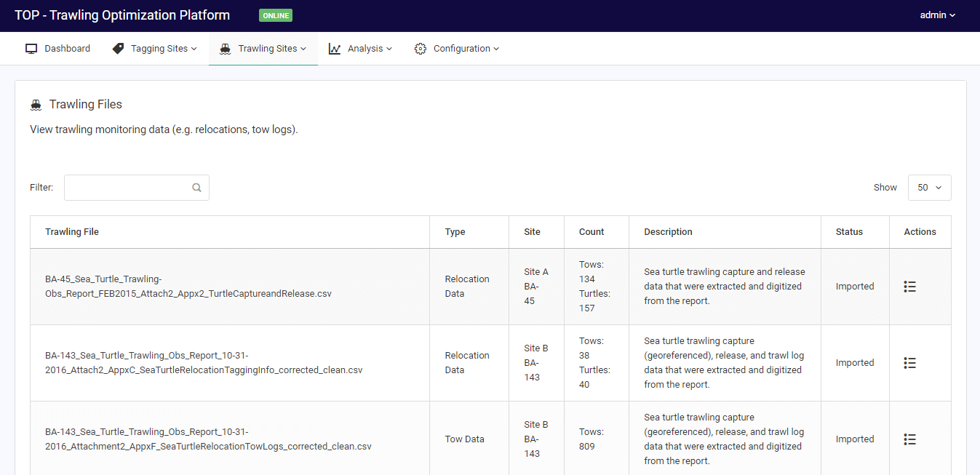Select the SeaTurtleRelocationTowLogs_corrected_clean.csv file name
This screenshot has height=475, width=980.
(208, 439)
